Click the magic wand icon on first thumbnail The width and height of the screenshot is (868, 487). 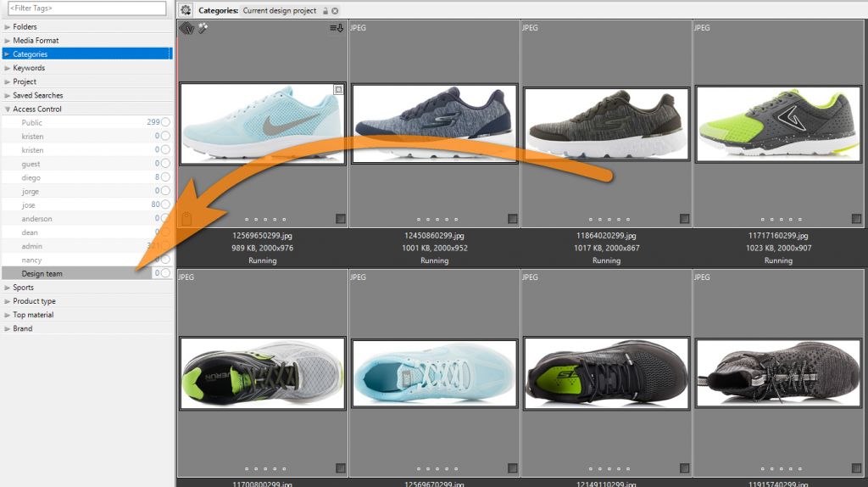[x=203, y=28]
